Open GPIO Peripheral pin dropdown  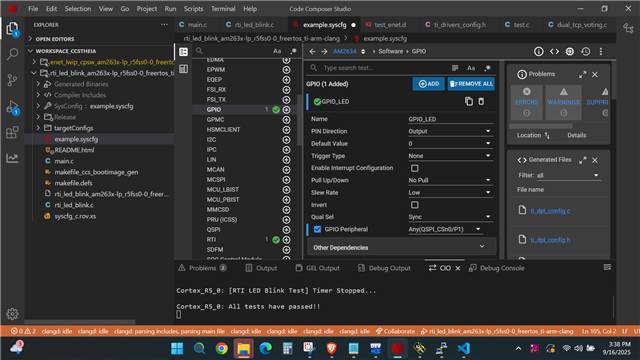pos(445,229)
